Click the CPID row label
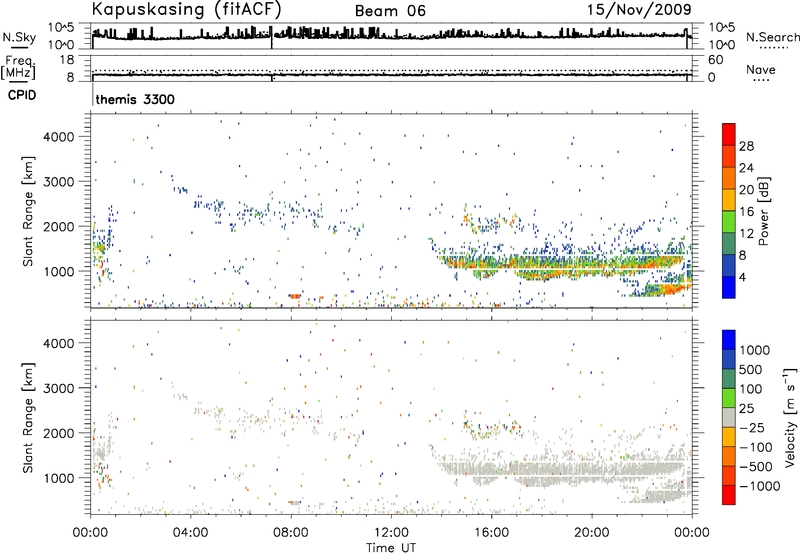Image resolution: width=800 pixels, height=554 pixels. click(x=22, y=95)
